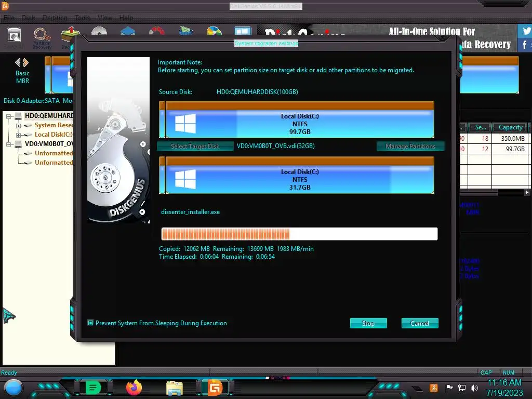Click the CAP status indicator
The image size is (532, 399).
click(486, 373)
